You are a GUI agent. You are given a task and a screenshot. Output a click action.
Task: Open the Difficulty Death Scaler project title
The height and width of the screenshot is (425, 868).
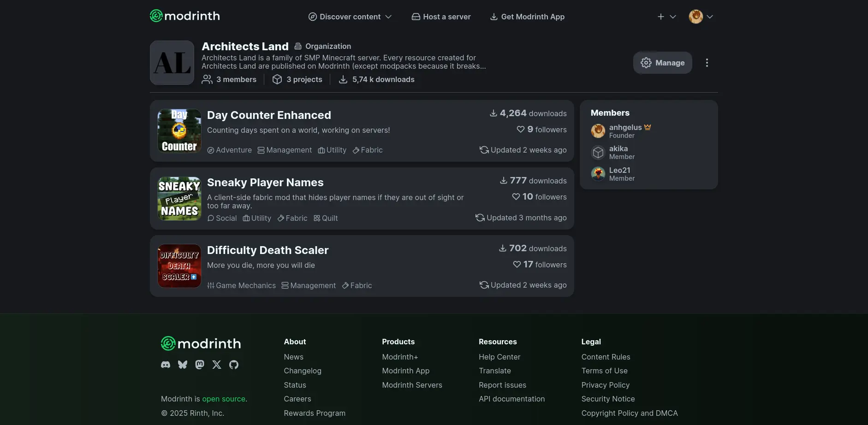pyautogui.click(x=268, y=250)
